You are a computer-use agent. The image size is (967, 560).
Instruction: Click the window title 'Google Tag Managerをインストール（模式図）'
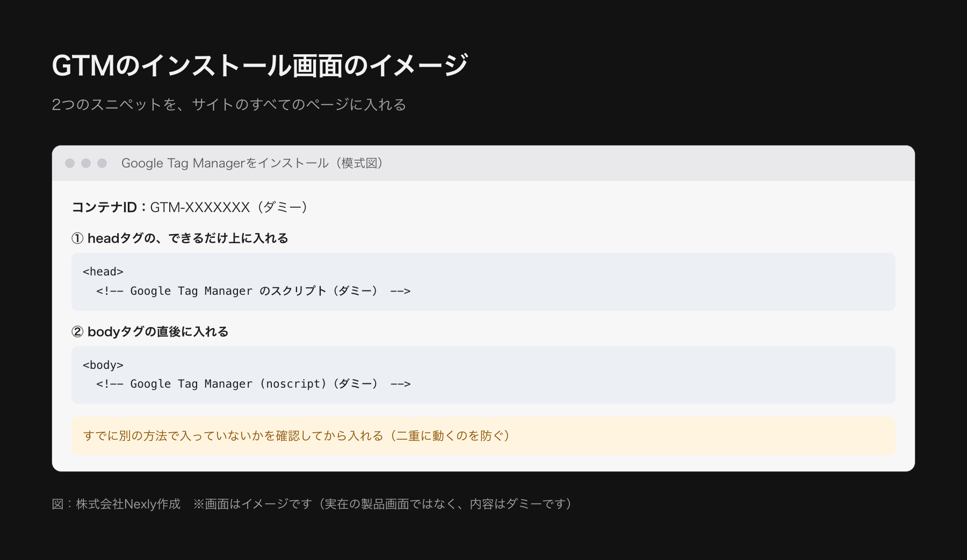point(254,163)
